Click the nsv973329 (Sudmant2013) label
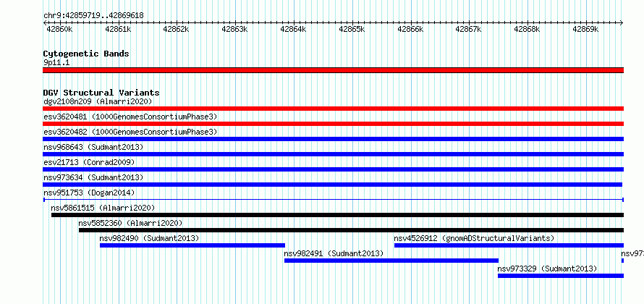 (547, 269)
